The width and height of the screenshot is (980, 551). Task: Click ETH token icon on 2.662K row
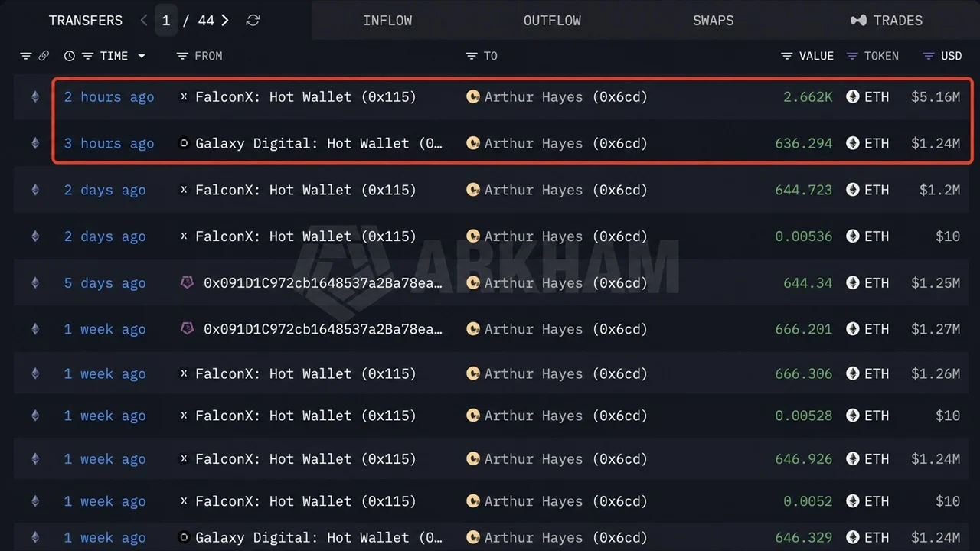(x=853, y=96)
